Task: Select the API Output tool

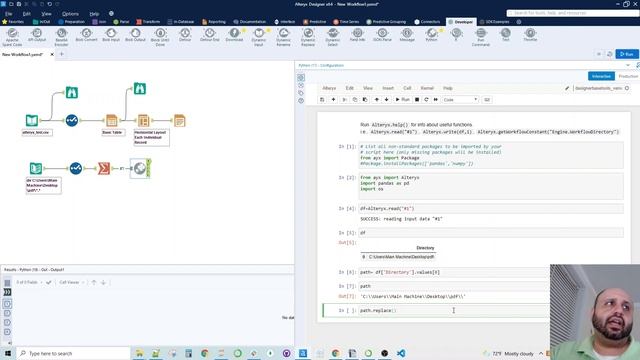Action: coord(37,35)
